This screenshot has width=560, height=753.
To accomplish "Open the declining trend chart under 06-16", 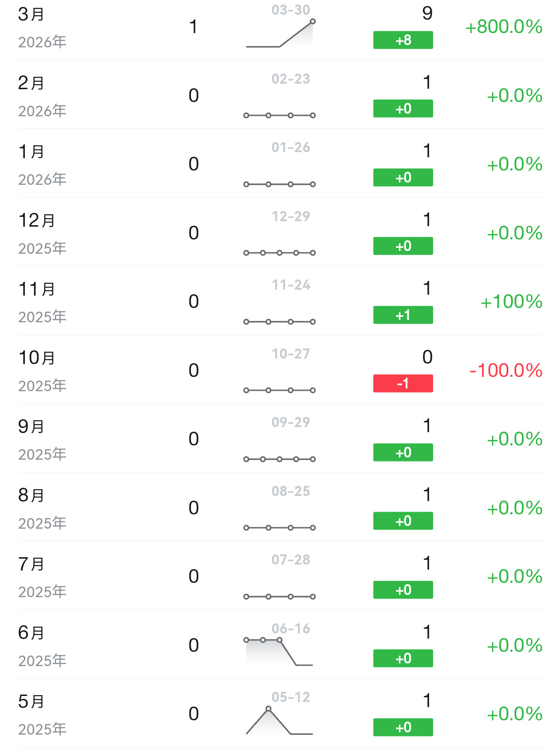I will (x=280, y=652).
